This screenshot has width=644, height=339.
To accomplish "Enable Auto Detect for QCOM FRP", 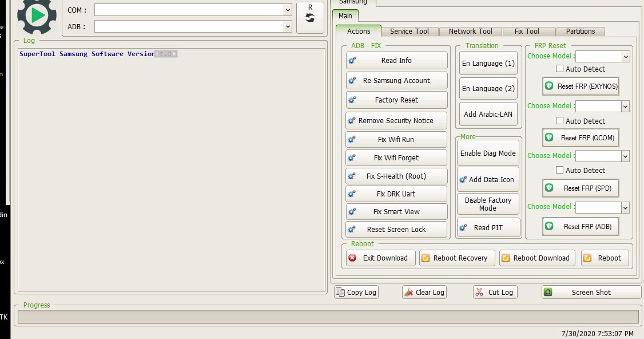I will coord(559,121).
